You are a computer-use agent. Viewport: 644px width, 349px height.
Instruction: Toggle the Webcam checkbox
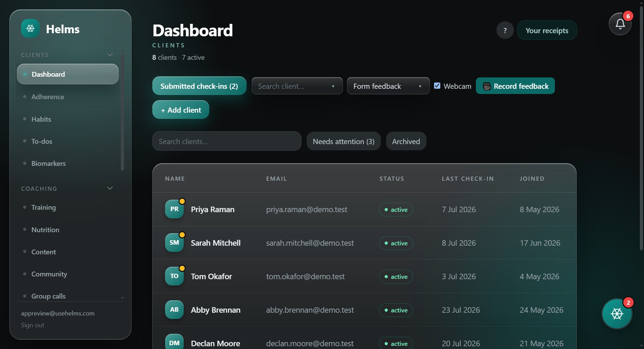pos(437,86)
